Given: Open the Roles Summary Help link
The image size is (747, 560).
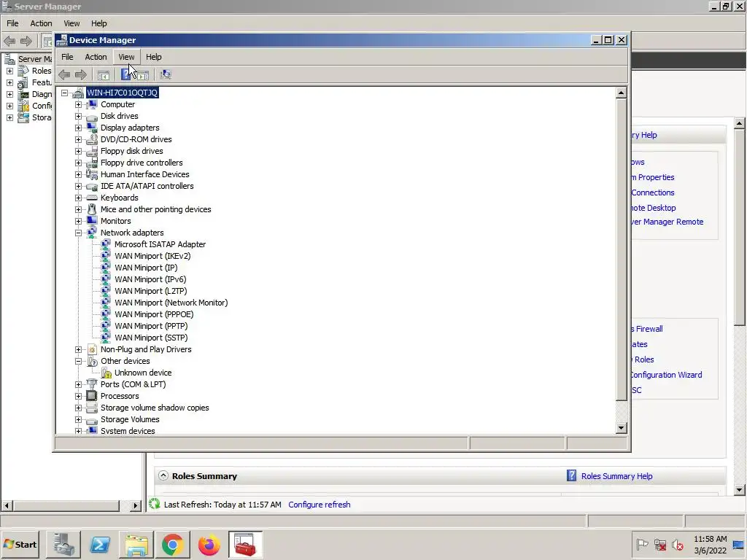Looking at the screenshot, I should pyautogui.click(x=617, y=476).
